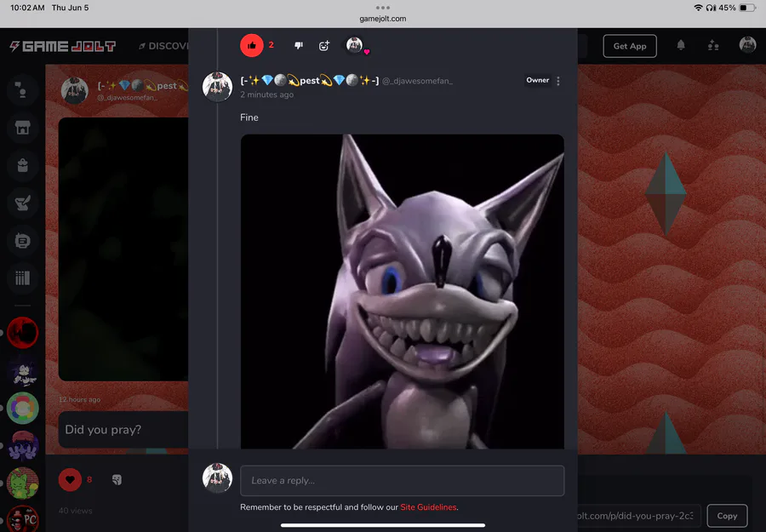The image size is (766, 532).
Task: Click the red thumbs-up like button
Action: click(x=252, y=45)
